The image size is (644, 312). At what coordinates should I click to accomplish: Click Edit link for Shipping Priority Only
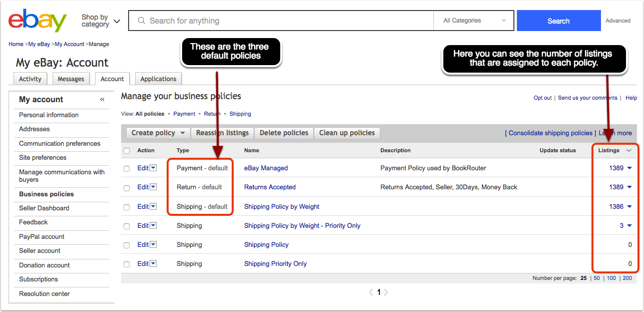click(143, 263)
